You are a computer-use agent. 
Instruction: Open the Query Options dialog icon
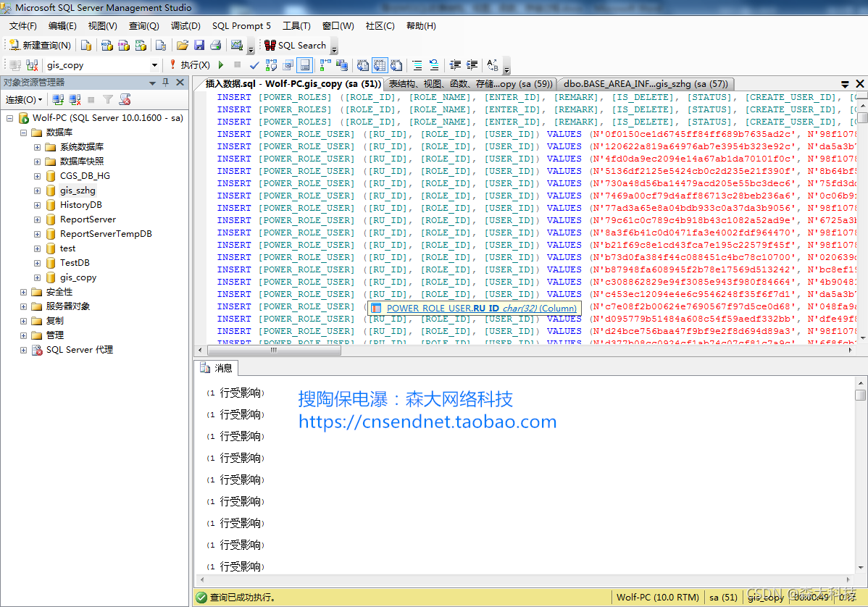(x=288, y=65)
